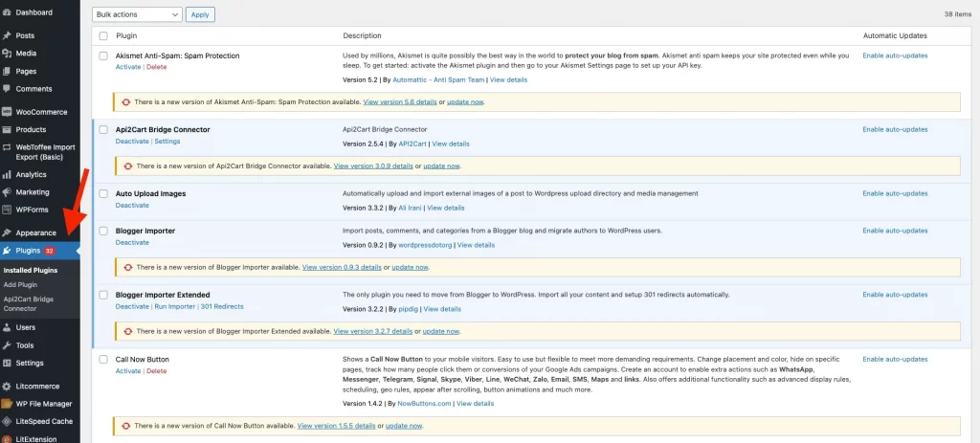Click update icon in Api2Cart update notice
Image resolution: width=980 pixels, height=443 pixels.
coord(129,166)
